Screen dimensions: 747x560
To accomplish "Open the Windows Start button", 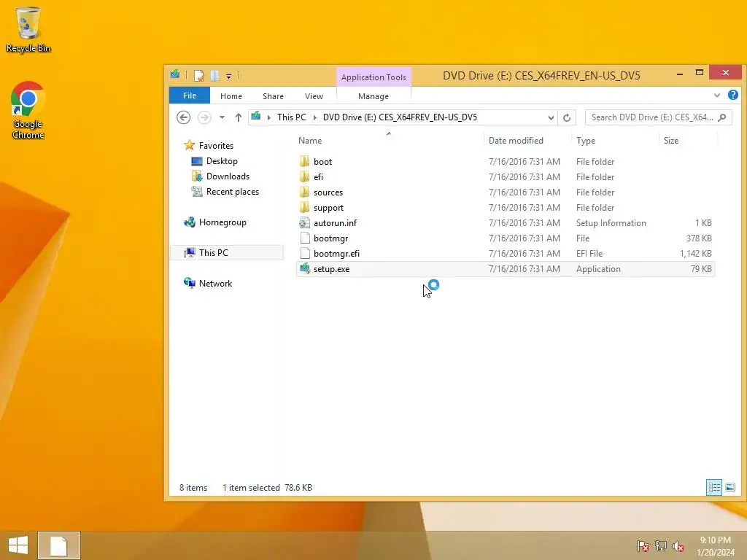I will tap(18, 545).
